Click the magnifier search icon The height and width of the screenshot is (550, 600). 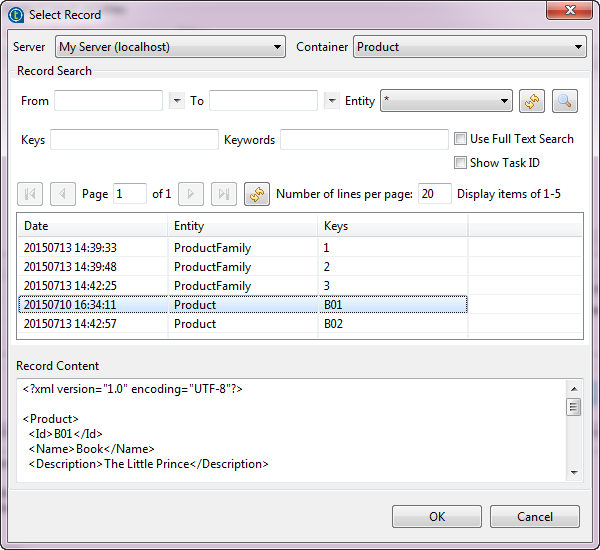[x=564, y=101]
